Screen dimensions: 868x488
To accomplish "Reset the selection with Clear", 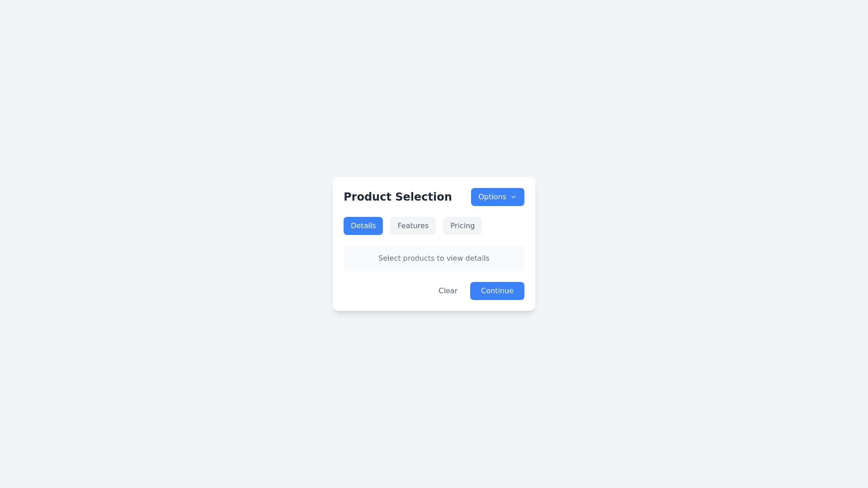I will point(448,291).
